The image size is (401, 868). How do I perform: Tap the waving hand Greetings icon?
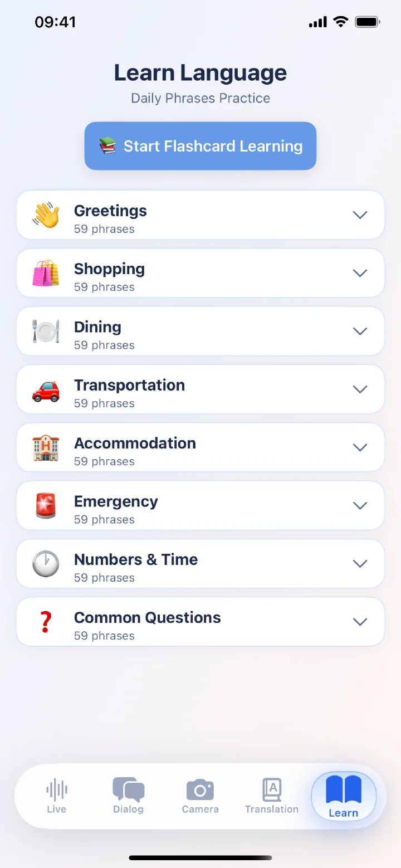coord(46,215)
